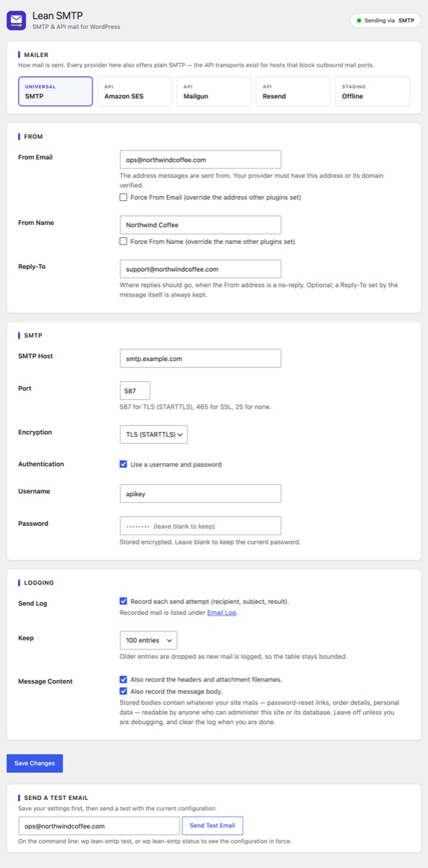
Task: Toggle 'Use a username and password' checkbox
Action: point(124,464)
